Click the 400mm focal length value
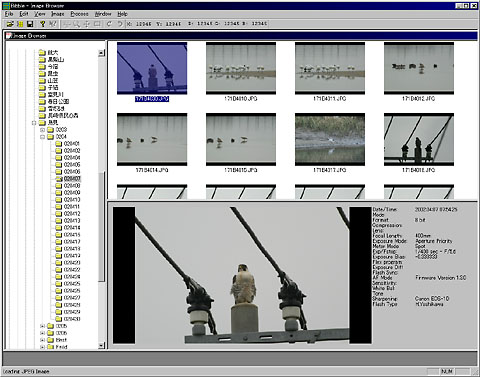The image size is (480, 377). coord(423,236)
